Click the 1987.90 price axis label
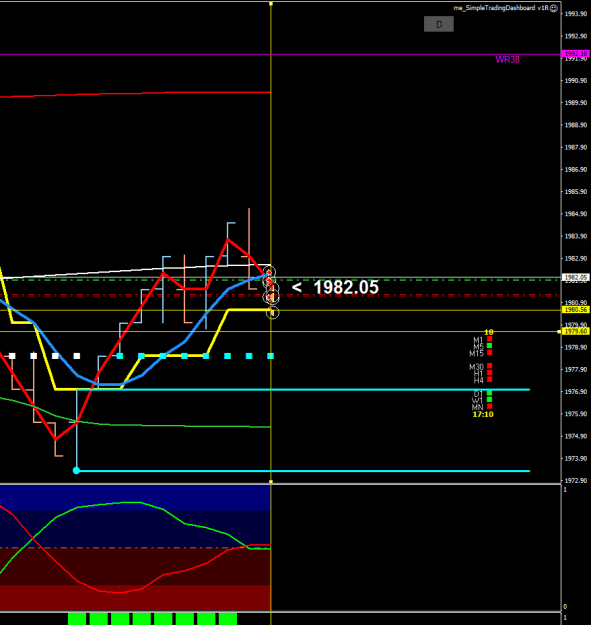 tap(575, 147)
